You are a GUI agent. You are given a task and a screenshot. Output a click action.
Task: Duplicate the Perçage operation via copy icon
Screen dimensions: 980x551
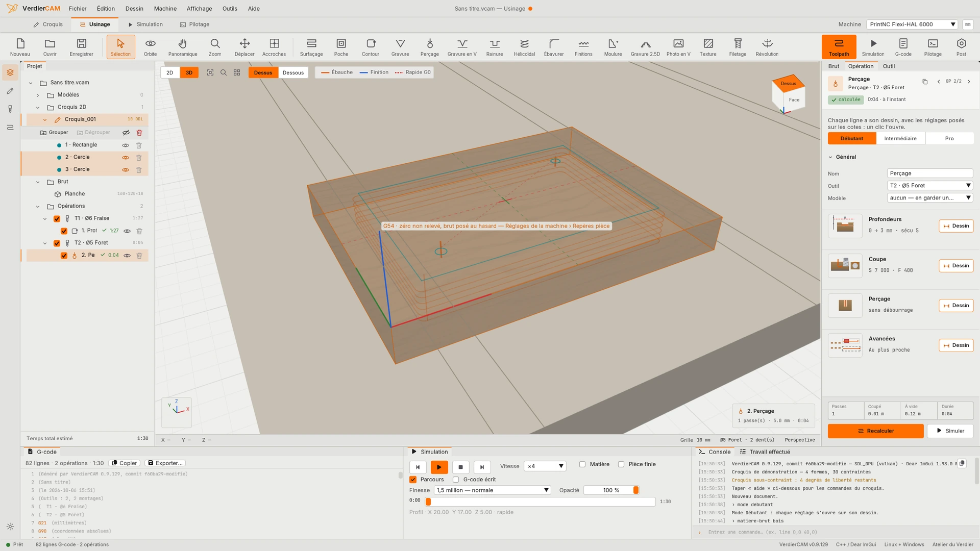925,82
